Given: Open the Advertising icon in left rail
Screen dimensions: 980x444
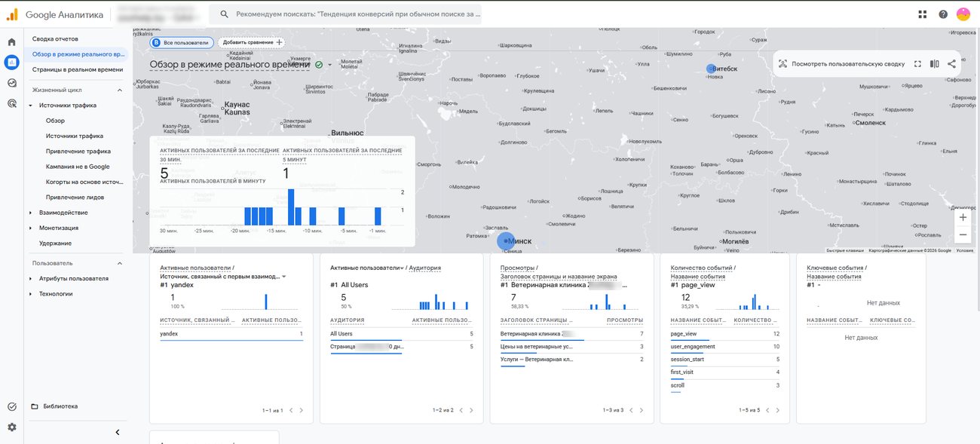Looking at the screenshot, I should coord(11,103).
